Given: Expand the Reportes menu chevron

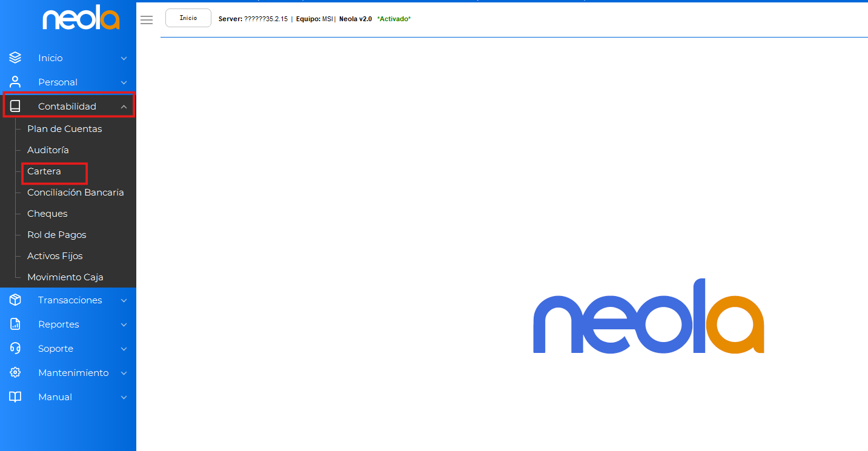Looking at the screenshot, I should pyautogui.click(x=124, y=325).
